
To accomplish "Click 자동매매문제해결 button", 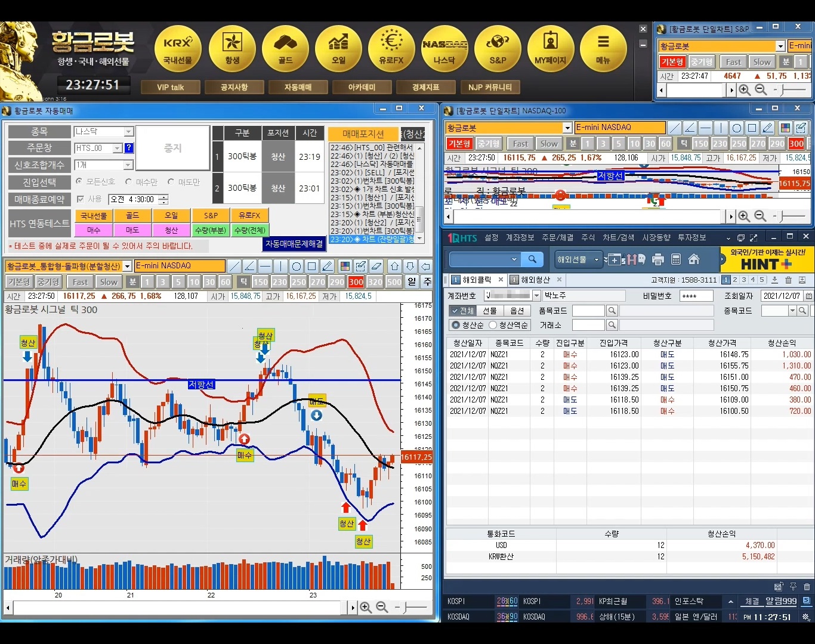I will (295, 244).
